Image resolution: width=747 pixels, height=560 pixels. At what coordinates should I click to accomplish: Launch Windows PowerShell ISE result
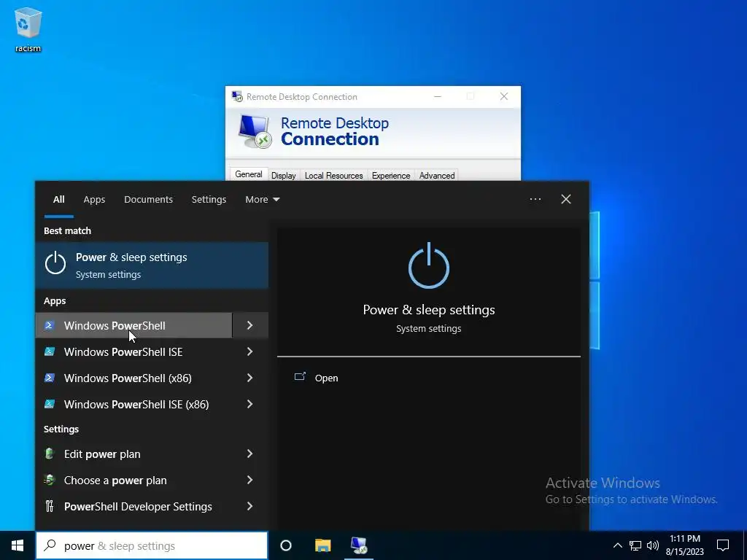pyautogui.click(x=134, y=352)
